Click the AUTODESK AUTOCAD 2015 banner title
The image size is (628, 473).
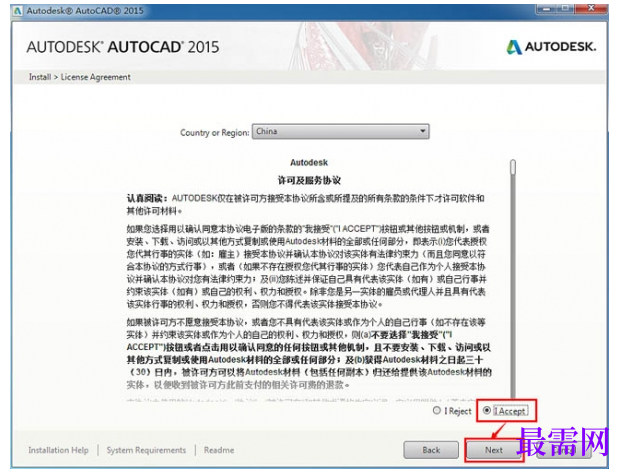[123, 47]
